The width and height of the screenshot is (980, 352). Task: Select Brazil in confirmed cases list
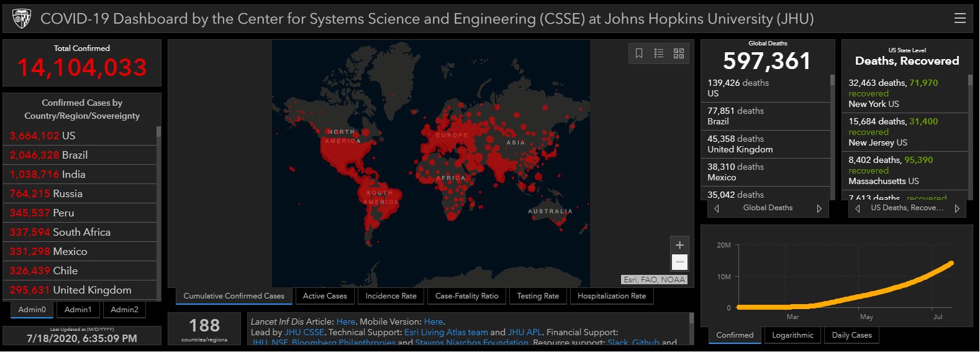pyautogui.click(x=81, y=155)
